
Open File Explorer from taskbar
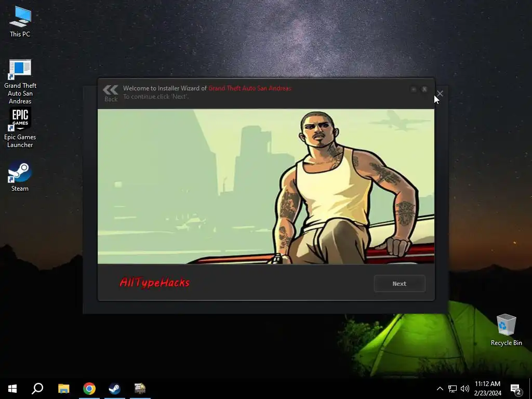coord(63,389)
